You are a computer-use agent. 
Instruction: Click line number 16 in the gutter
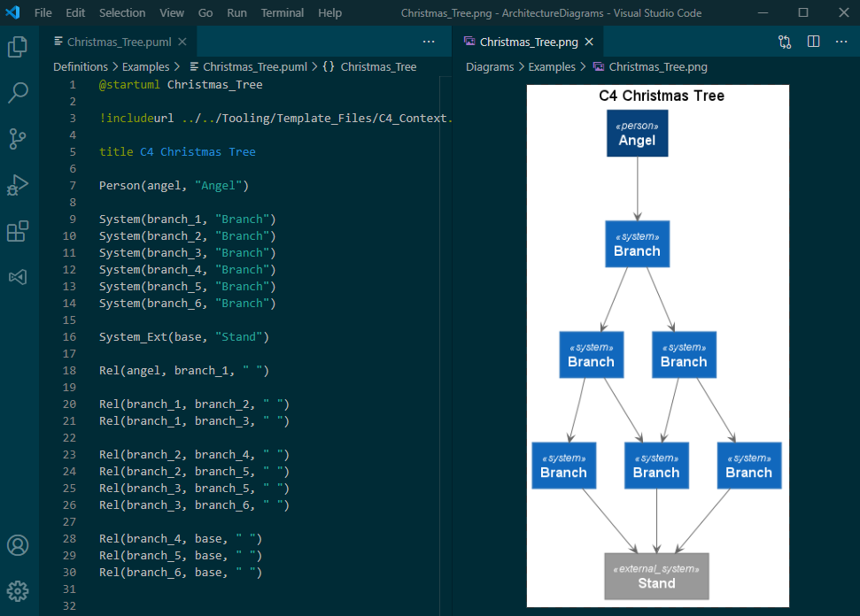(x=70, y=337)
